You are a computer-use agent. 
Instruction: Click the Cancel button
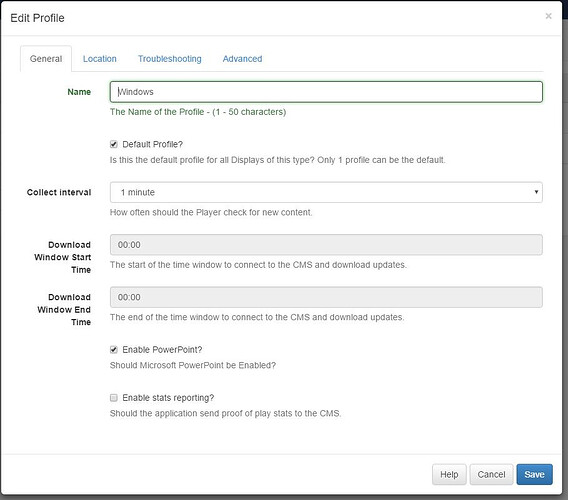click(x=491, y=474)
